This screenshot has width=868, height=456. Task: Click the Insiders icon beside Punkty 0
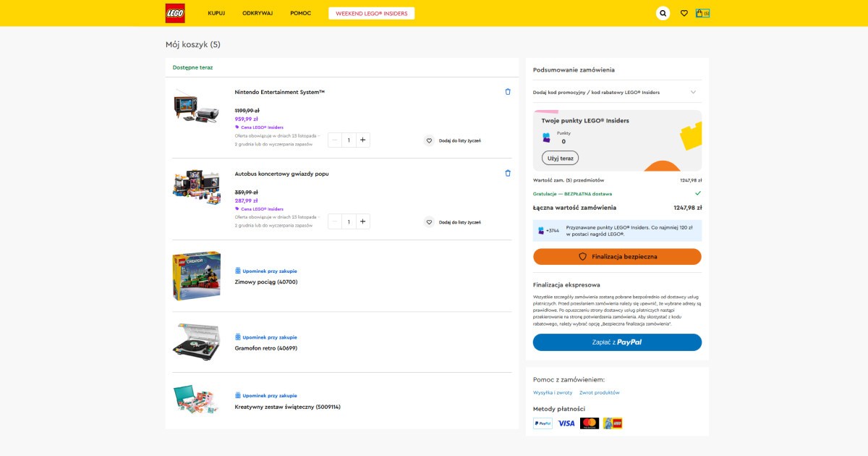[547, 138]
